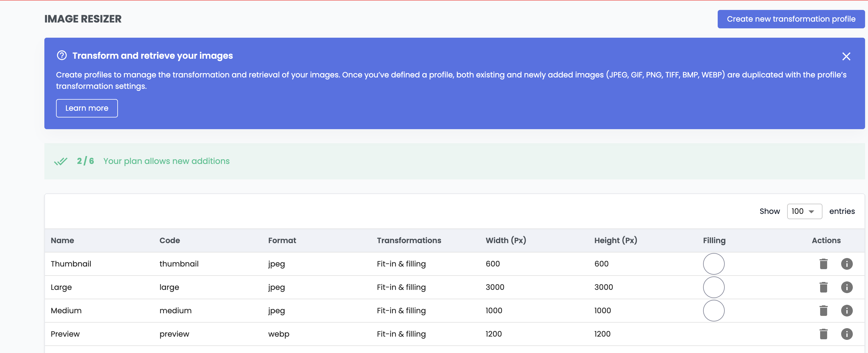The height and width of the screenshot is (353, 868).
Task: Sort by the Height (Px) column header
Action: pyautogui.click(x=615, y=240)
